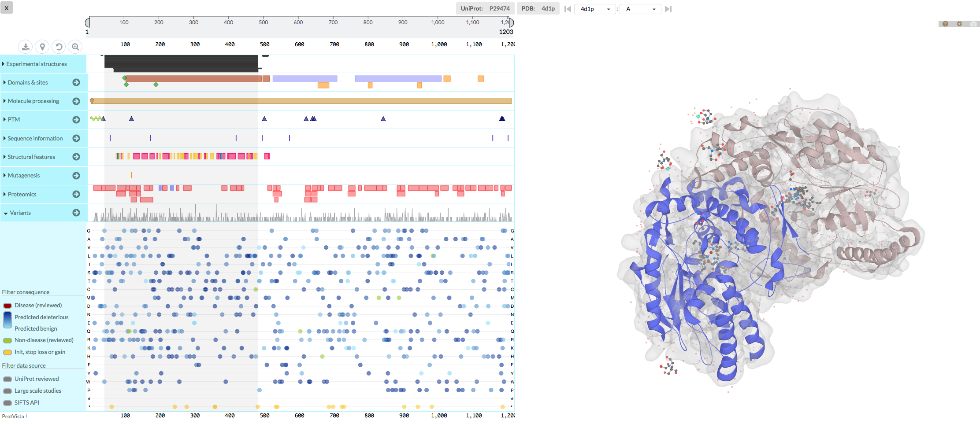Click the download features icon

(x=26, y=47)
